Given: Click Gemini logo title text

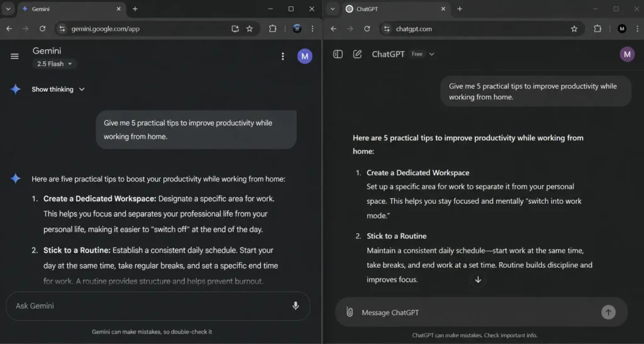Looking at the screenshot, I should (47, 51).
